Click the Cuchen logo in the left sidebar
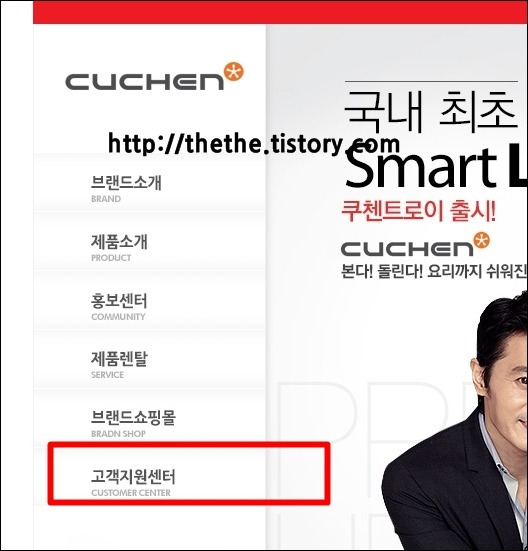The width and height of the screenshot is (528, 551). pyautogui.click(x=154, y=77)
